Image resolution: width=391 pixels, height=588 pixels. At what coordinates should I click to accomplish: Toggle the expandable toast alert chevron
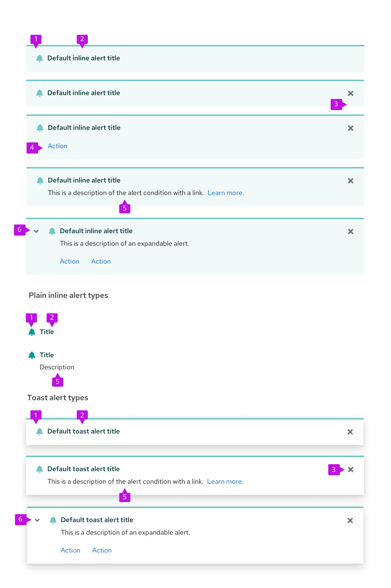point(37,520)
